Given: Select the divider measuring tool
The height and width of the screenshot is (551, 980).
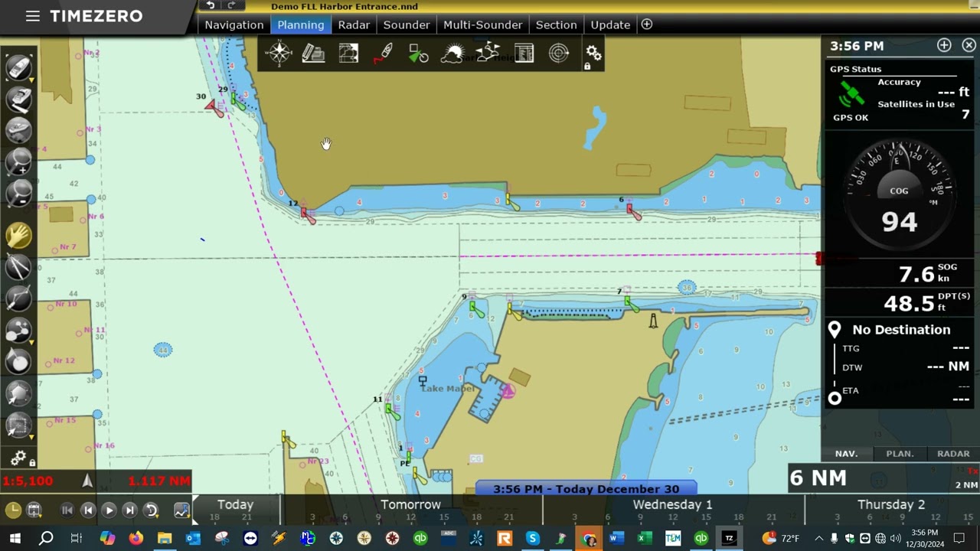Looking at the screenshot, I should coord(19,266).
